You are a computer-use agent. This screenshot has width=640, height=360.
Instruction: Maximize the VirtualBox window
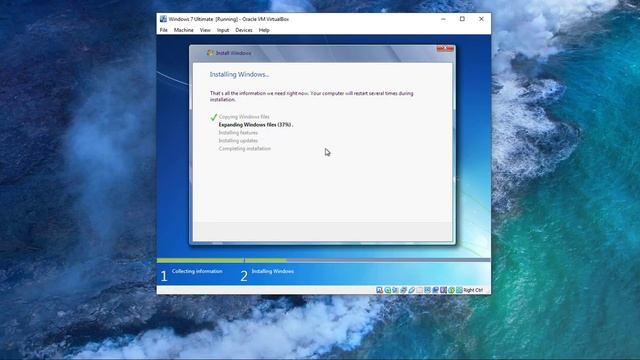tap(462, 19)
